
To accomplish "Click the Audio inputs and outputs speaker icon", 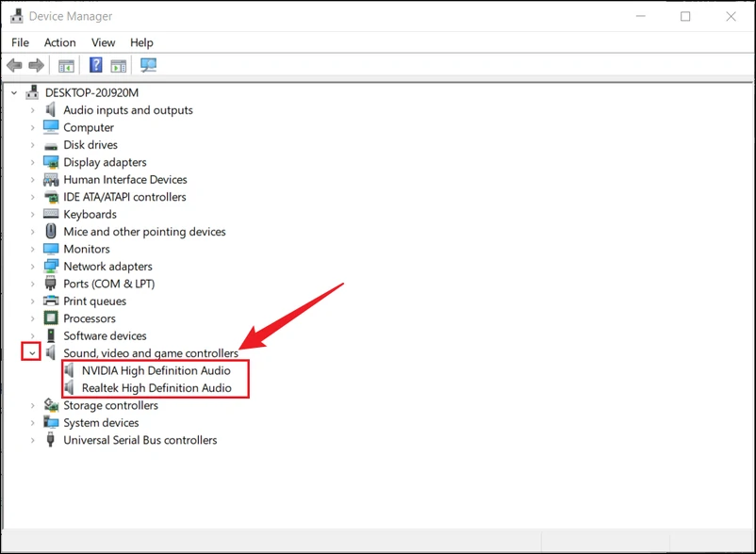I will tap(51, 110).
